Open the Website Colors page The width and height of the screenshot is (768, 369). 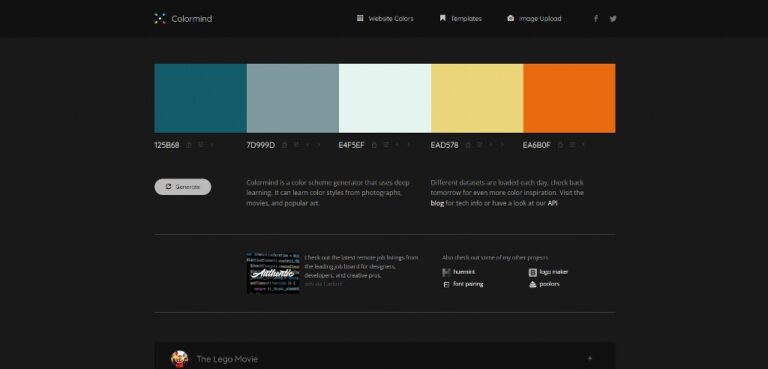pos(385,19)
